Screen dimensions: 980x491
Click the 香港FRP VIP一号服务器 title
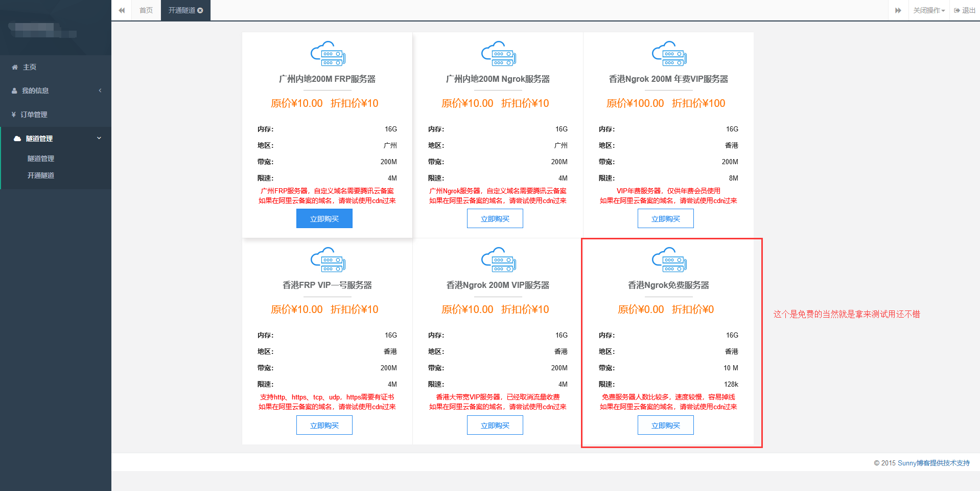[328, 285]
